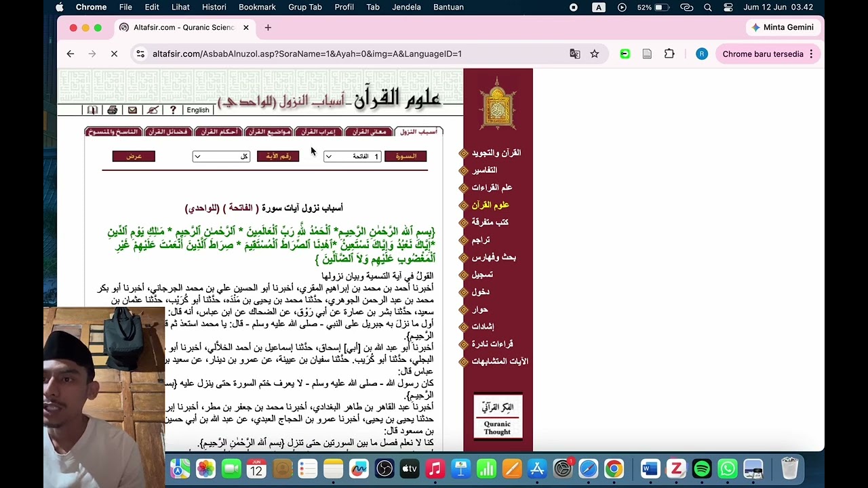Open help via the question mark icon
Viewport: 868px width, 488px height.
(x=173, y=110)
